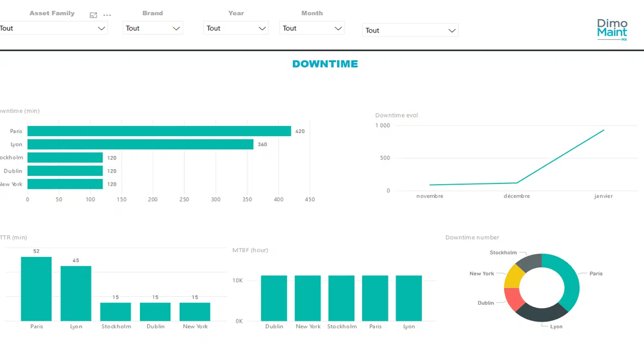The width and height of the screenshot is (644, 362).
Task: Click the Stockholm bar in the MTTR chart
Action: click(x=116, y=312)
